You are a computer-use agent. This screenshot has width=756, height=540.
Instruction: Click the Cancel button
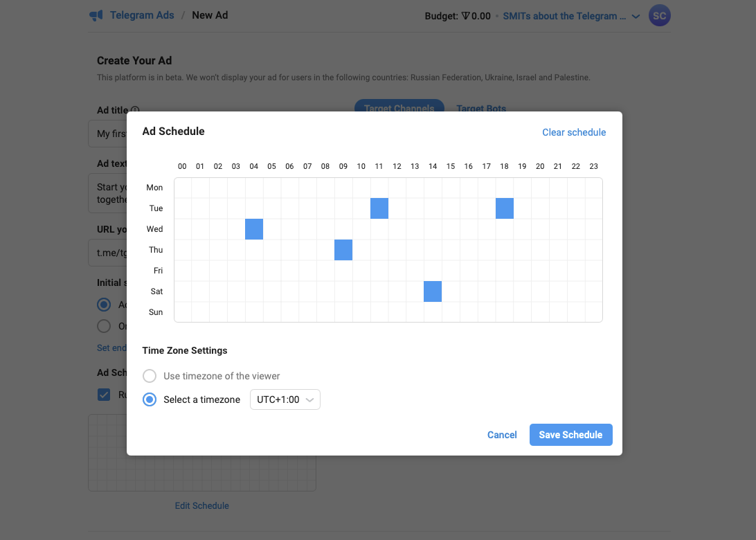coord(502,434)
